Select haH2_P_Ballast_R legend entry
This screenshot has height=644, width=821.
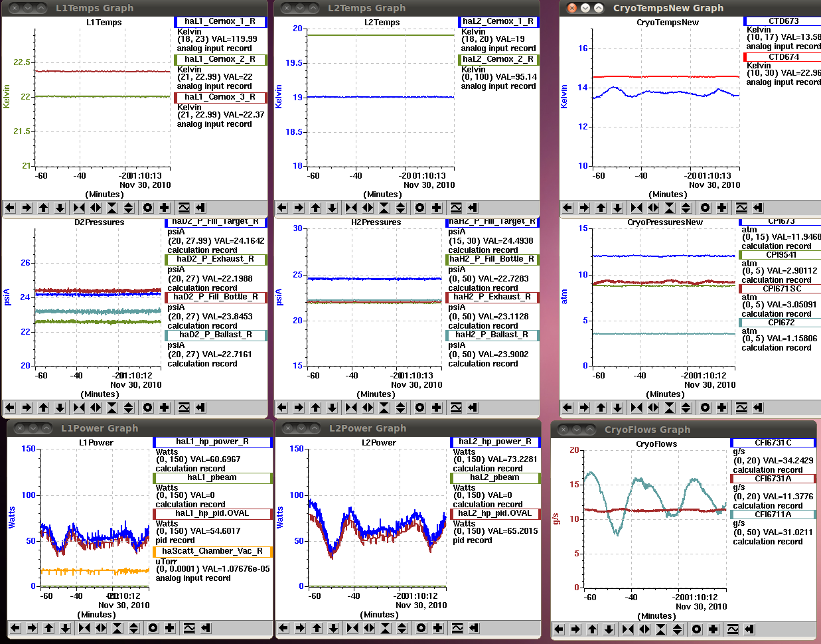point(492,335)
